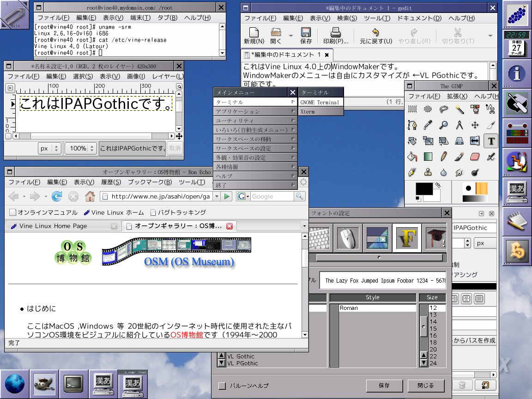The width and height of the screenshot is (532, 399).
Task: Select the Scale tool in GIMP
Action: [x=428, y=141]
